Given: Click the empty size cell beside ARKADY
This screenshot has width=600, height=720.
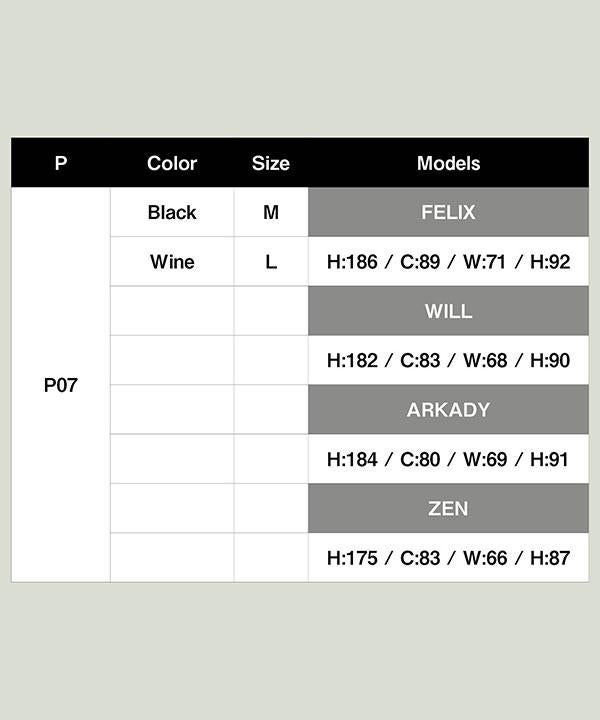Looking at the screenshot, I should click(271, 410).
